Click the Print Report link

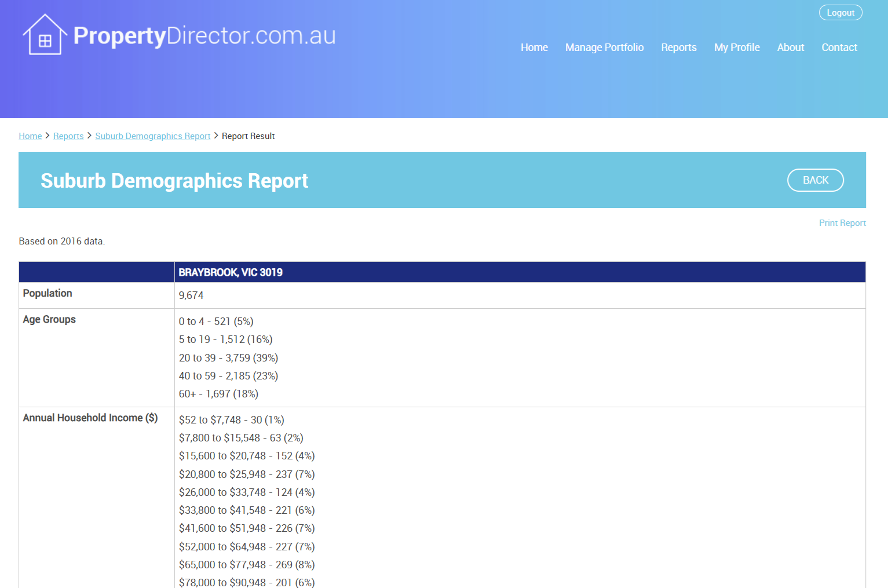(x=842, y=223)
